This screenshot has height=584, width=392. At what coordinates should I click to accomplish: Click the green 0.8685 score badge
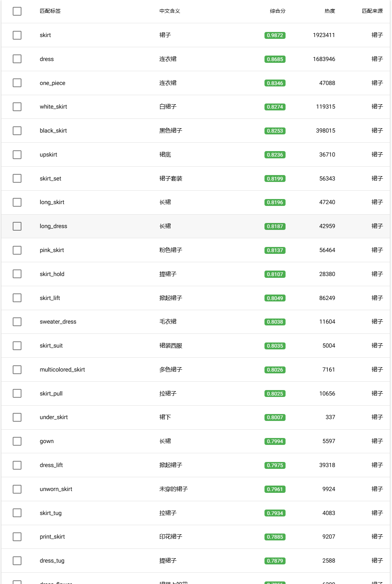point(275,59)
